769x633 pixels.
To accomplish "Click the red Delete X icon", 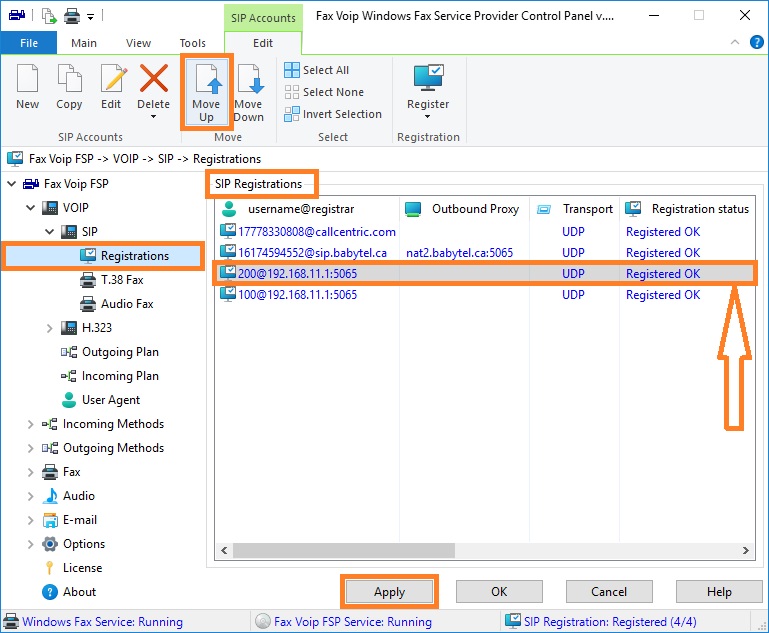I will click(154, 78).
